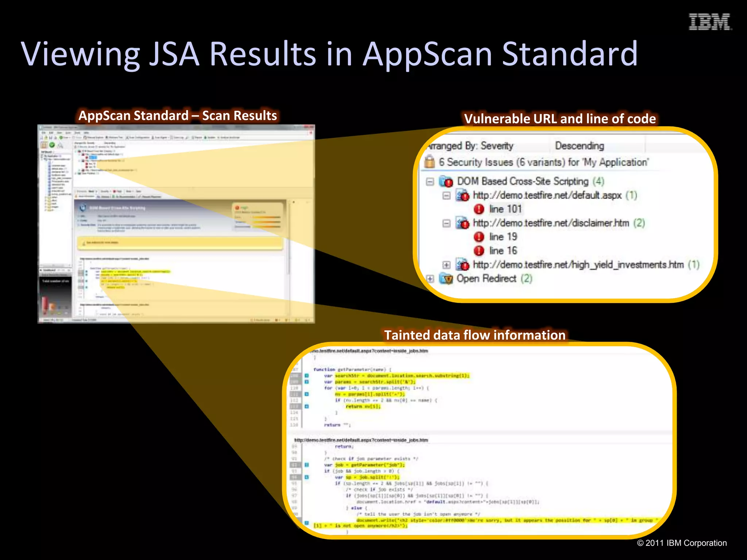Collapse the DOM Based Cross-Site Scripting node
747x560 pixels.
[430, 182]
